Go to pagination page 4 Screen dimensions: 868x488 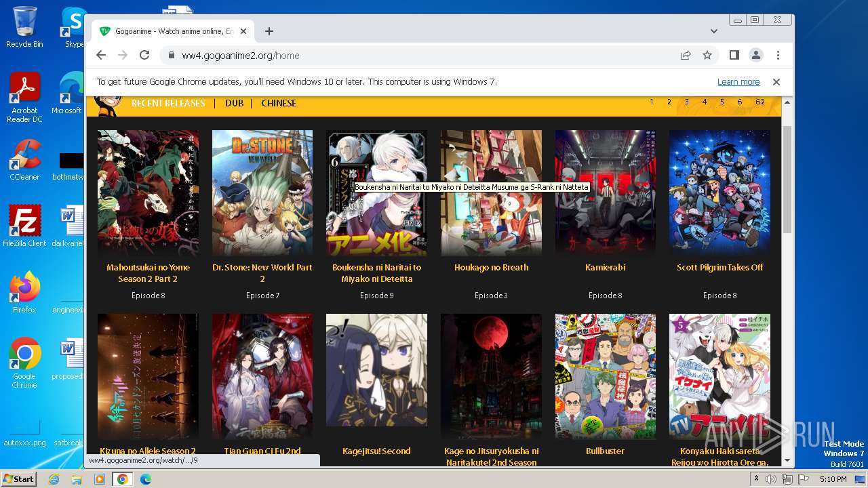click(x=705, y=102)
